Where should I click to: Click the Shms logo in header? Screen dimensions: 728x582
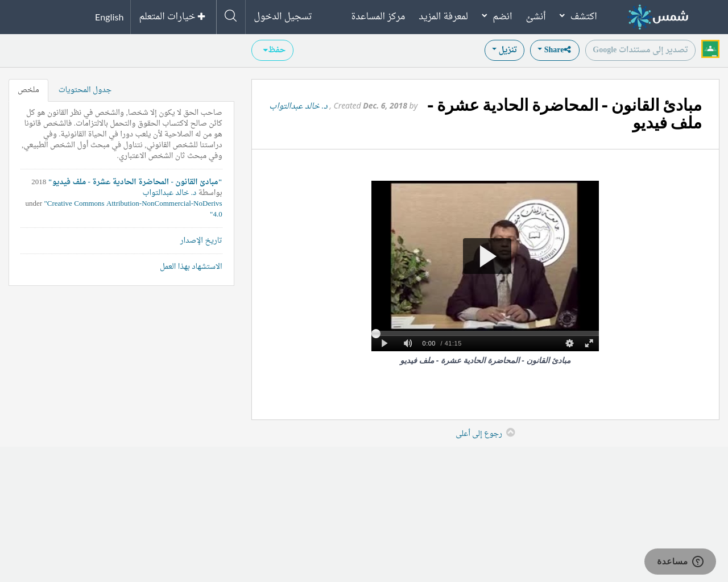tap(658, 16)
